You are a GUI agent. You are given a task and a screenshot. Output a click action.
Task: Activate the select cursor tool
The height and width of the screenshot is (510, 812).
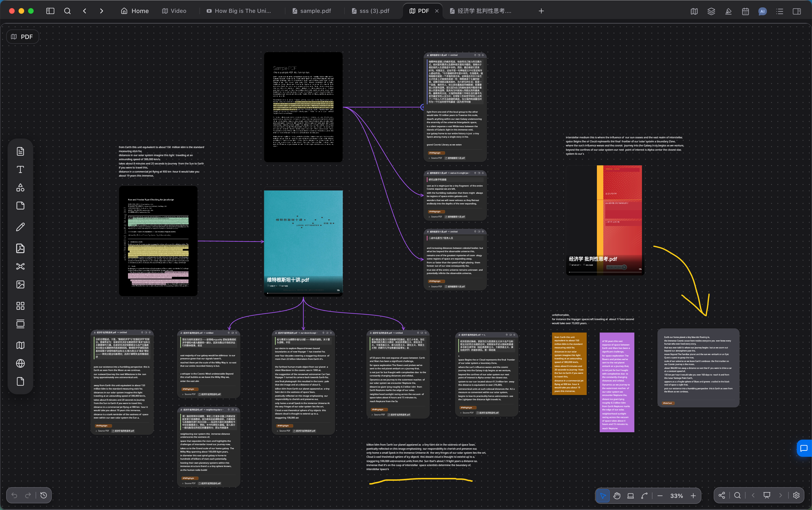tap(603, 496)
